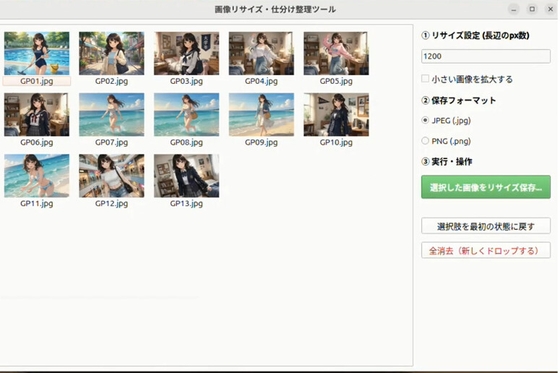
Task: Click 選択肢を最初の状態に戻す button
Action: [x=486, y=226]
